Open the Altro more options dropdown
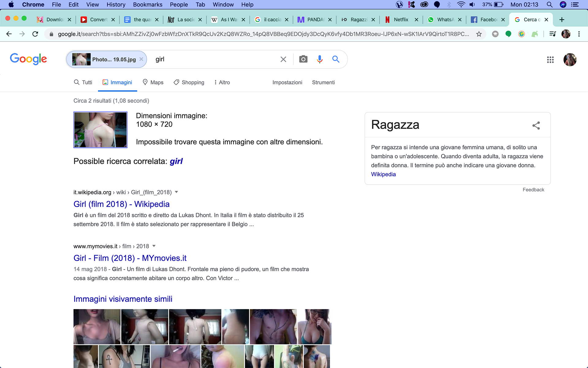 (x=222, y=82)
